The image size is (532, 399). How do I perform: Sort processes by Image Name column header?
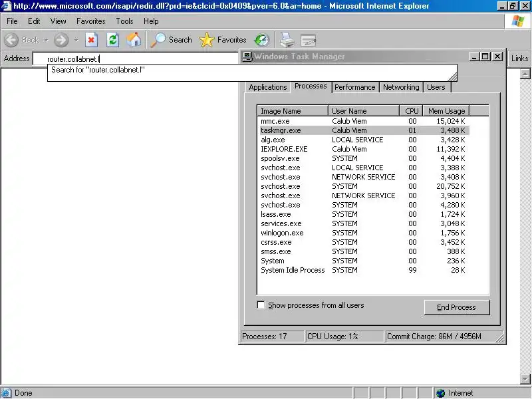pyautogui.click(x=293, y=111)
